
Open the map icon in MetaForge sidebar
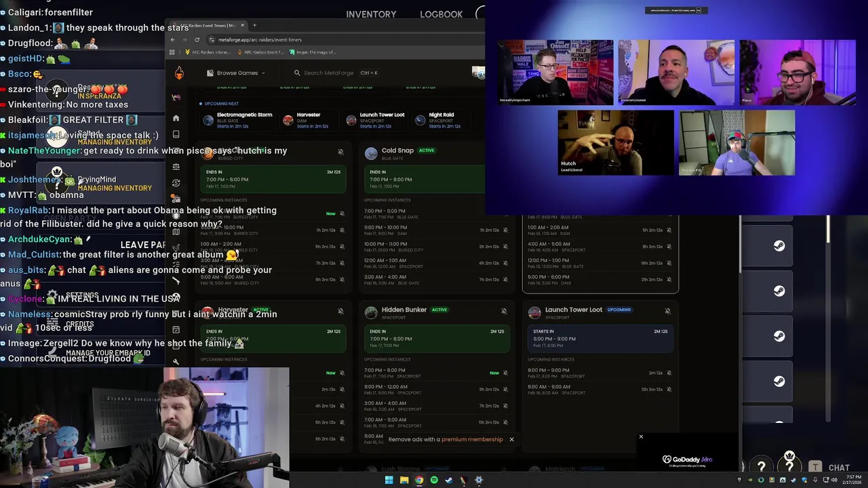(x=176, y=232)
